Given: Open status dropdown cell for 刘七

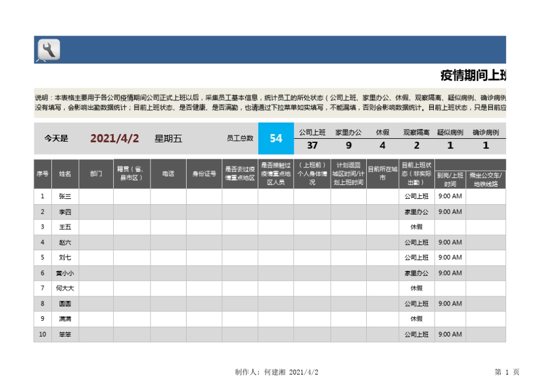Looking at the screenshot, I should coord(416,258).
